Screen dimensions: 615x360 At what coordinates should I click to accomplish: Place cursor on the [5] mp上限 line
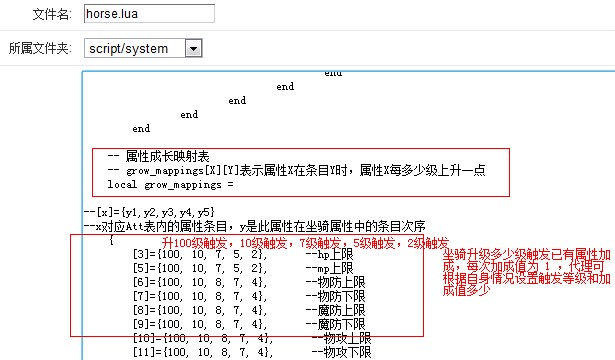click(243, 268)
